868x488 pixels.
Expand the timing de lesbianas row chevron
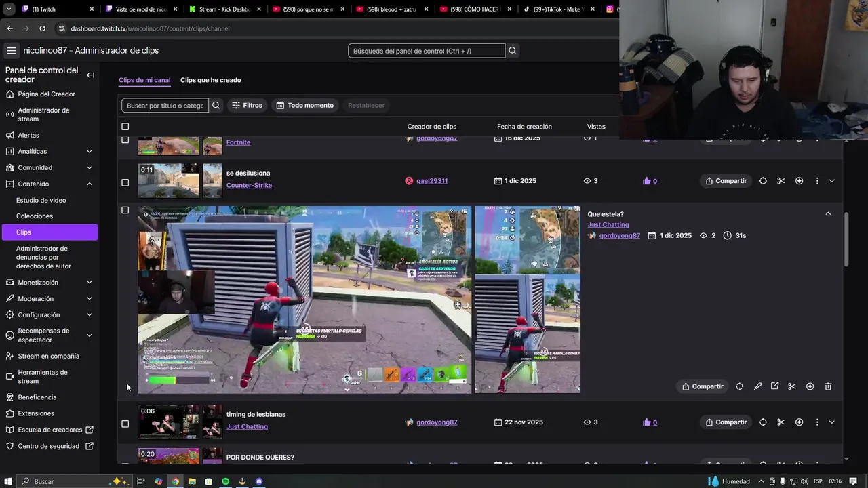[832, 422]
